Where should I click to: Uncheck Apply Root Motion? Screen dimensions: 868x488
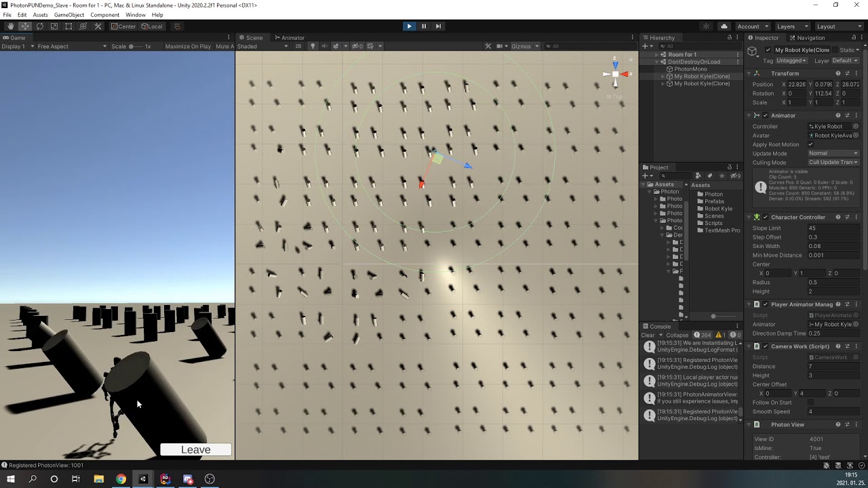[810, 144]
